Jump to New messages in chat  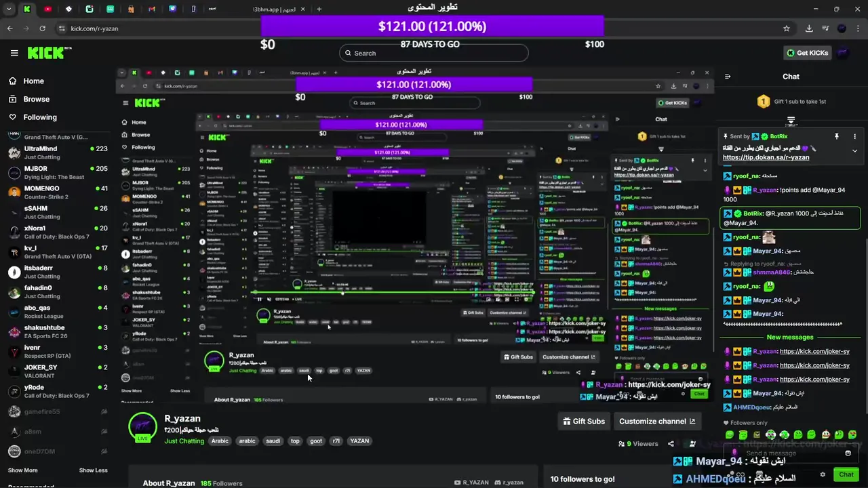[789, 337]
